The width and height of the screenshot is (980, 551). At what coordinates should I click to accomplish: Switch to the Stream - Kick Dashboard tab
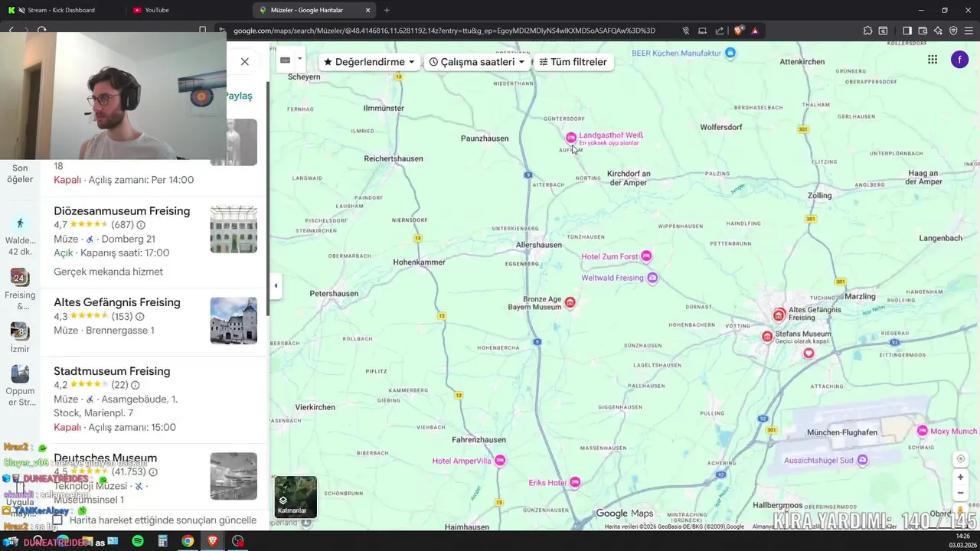pos(61,10)
